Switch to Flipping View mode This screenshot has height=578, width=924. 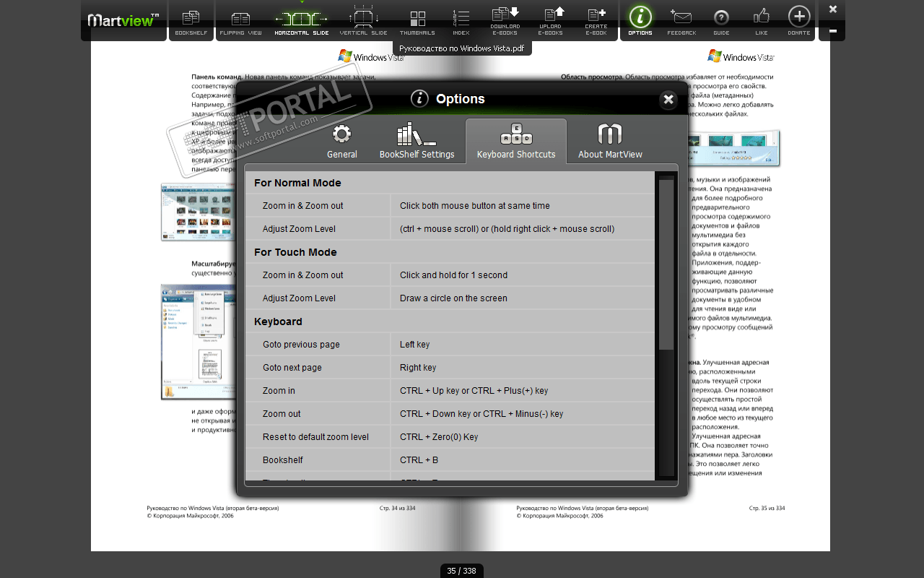coord(241,21)
